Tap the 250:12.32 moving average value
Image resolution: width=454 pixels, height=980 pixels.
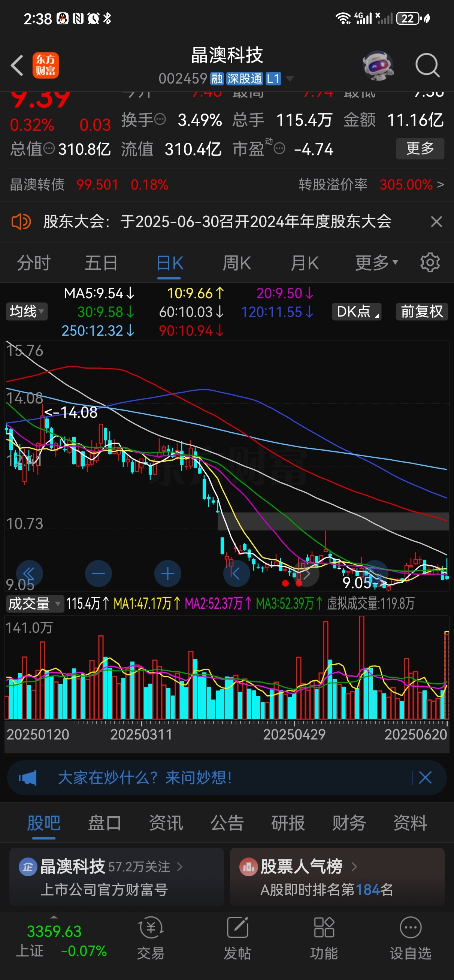pos(98,330)
